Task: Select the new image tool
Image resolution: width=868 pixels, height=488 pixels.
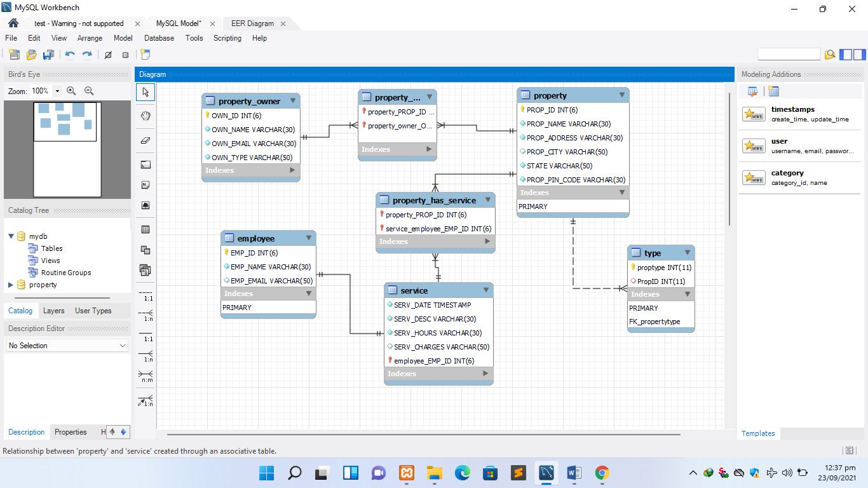Action: pos(146,206)
